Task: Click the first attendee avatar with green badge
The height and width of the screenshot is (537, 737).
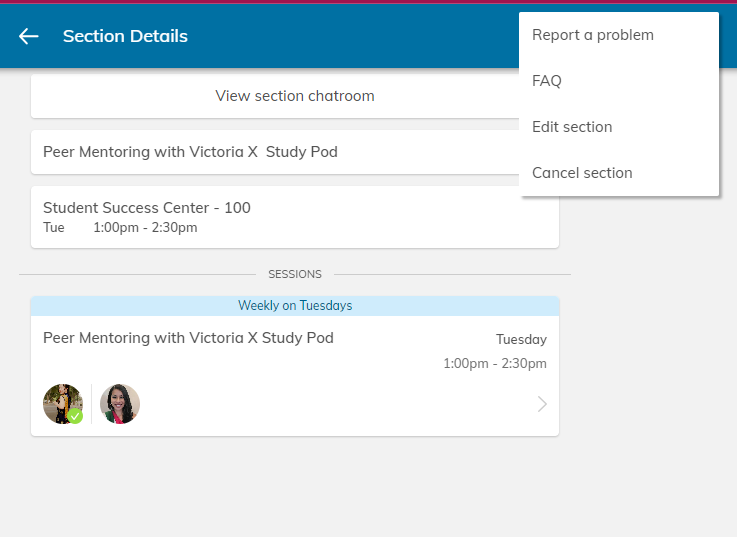Action: click(61, 403)
